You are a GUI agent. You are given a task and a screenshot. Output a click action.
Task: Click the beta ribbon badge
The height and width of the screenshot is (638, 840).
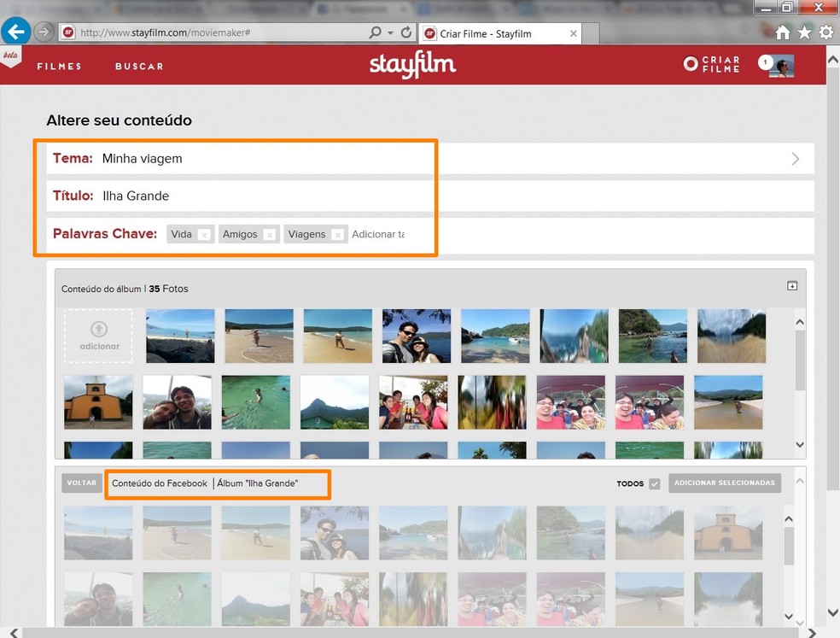pyautogui.click(x=10, y=56)
